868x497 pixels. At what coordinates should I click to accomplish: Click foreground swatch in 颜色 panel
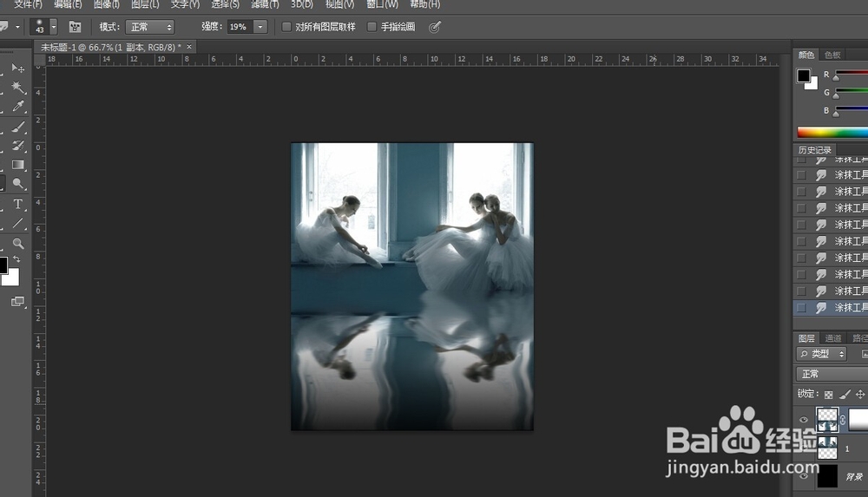[803, 75]
